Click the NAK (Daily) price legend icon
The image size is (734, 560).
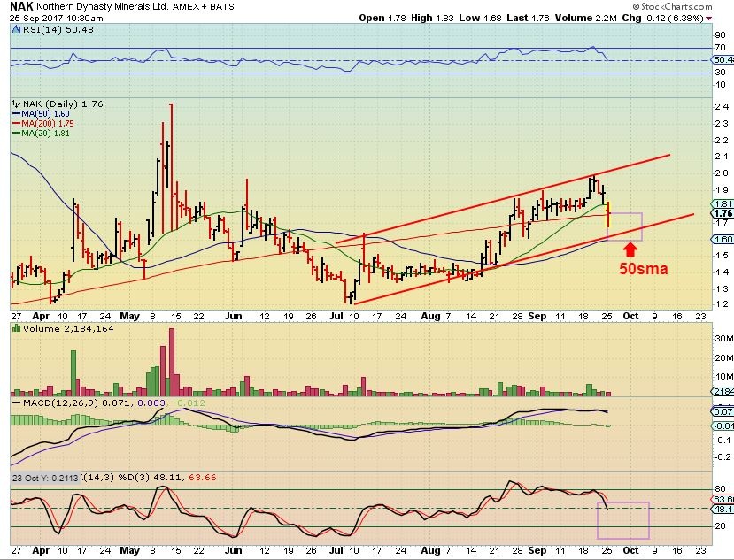pos(14,104)
